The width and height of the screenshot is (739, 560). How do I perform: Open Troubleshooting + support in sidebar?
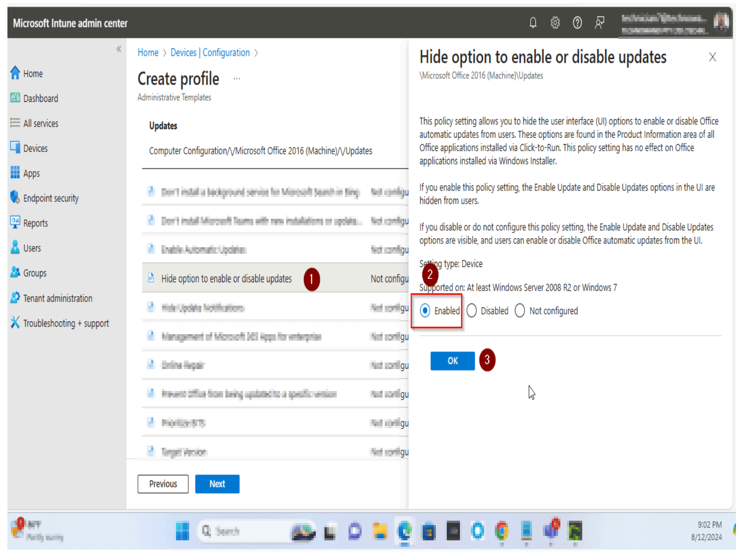click(x=66, y=323)
